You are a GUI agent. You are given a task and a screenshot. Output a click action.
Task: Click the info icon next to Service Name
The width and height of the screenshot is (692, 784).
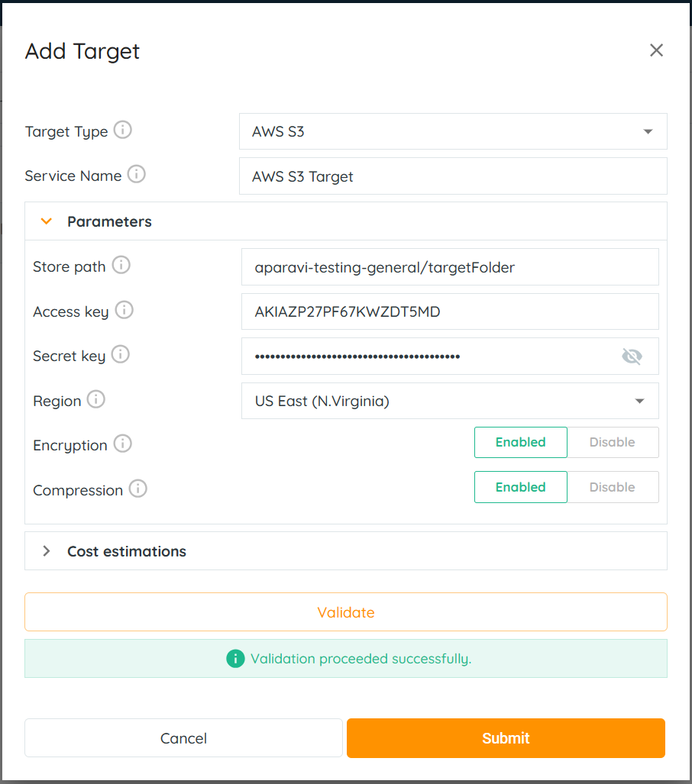pos(137,175)
